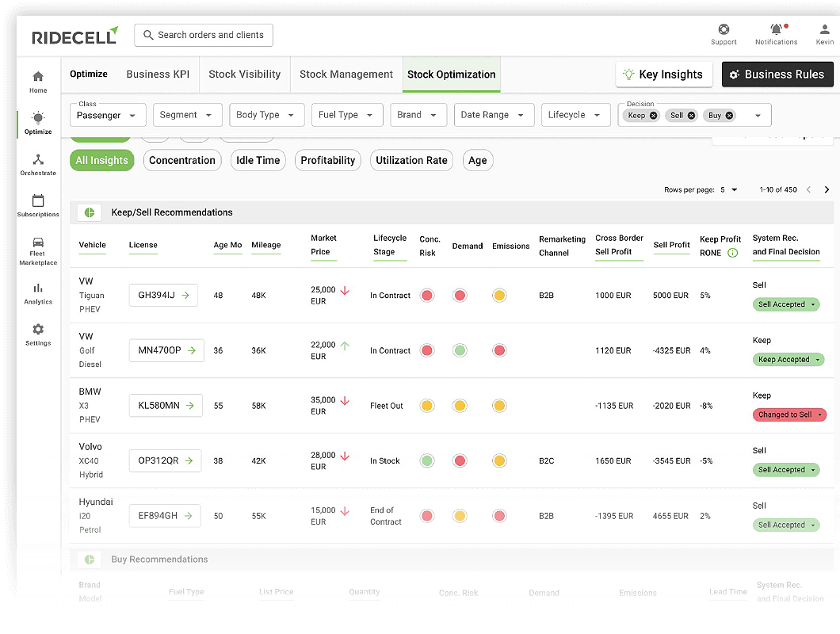Click Volvo XC40 yellow Emissions indicator

pos(499,461)
